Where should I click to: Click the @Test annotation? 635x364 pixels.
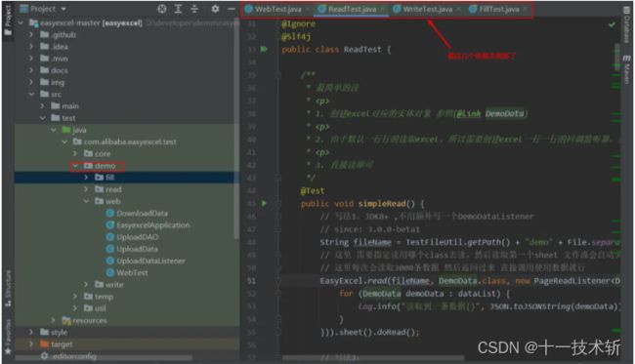pos(313,190)
